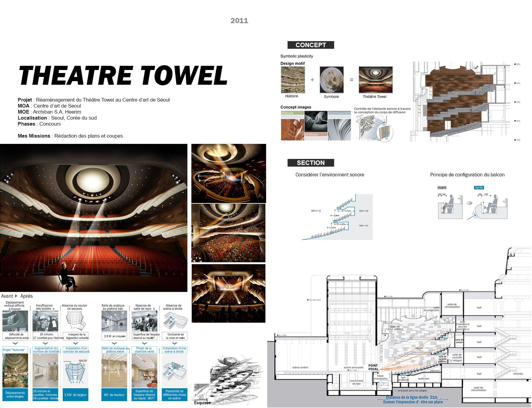This screenshot has height=408, width=532.
Task: Open the aerial balcony view render with spotlights
Action: [228, 173]
